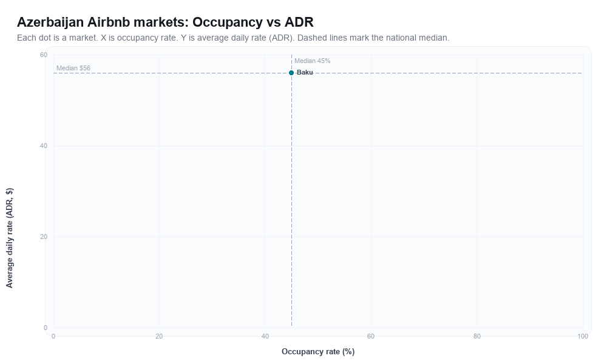This screenshot has width=607, height=364.
Task: Click the subtitle starting 'Each dot is a market'
Action: (x=233, y=38)
